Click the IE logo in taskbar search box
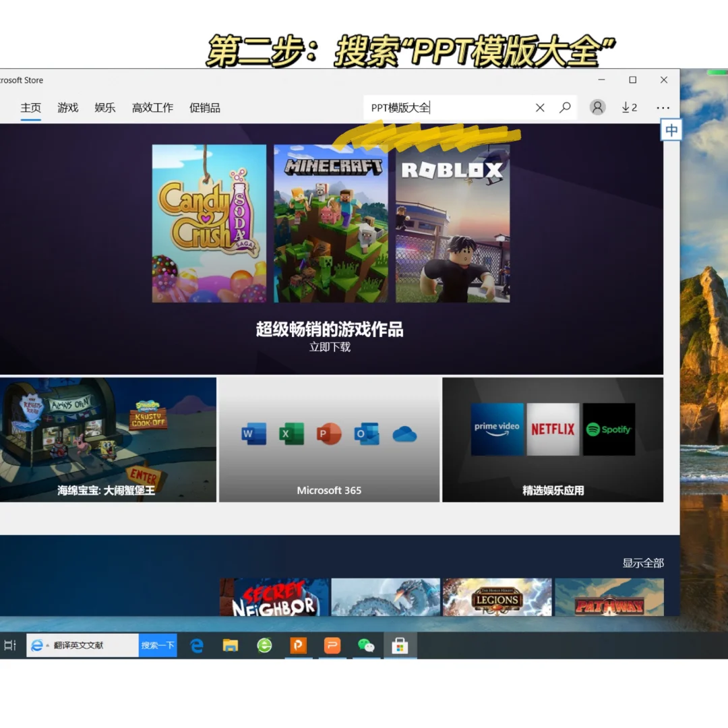 point(36,645)
